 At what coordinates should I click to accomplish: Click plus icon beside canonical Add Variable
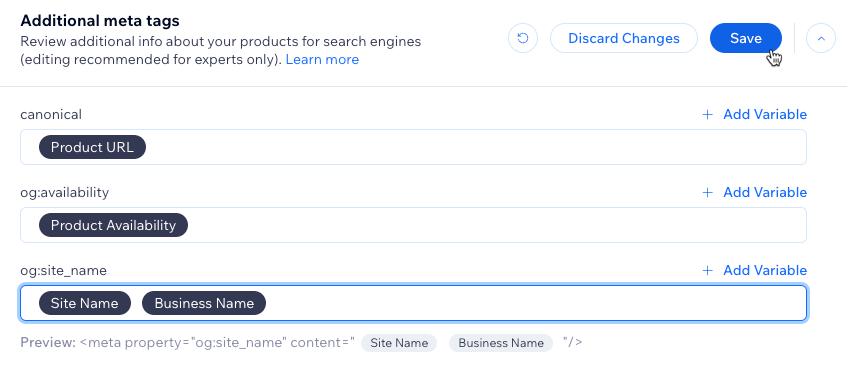[x=707, y=114]
